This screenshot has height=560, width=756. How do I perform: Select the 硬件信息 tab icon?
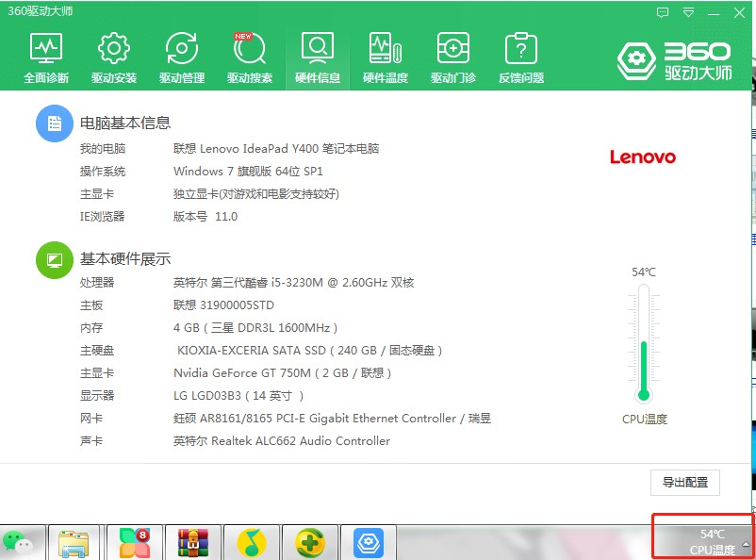(x=318, y=49)
